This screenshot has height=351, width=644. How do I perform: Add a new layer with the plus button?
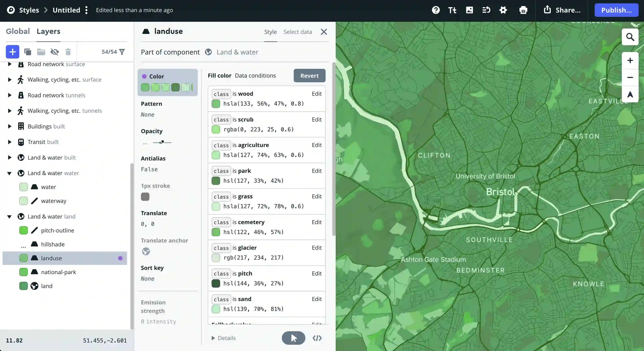pyautogui.click(x=13, y=52)
